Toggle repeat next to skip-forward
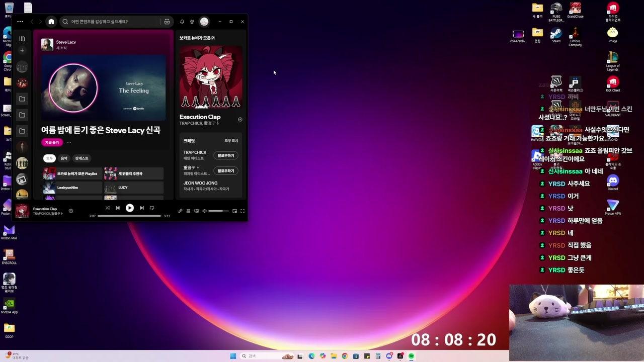The height and width of the screenshot is (362, 644). (x=152, y=208)
